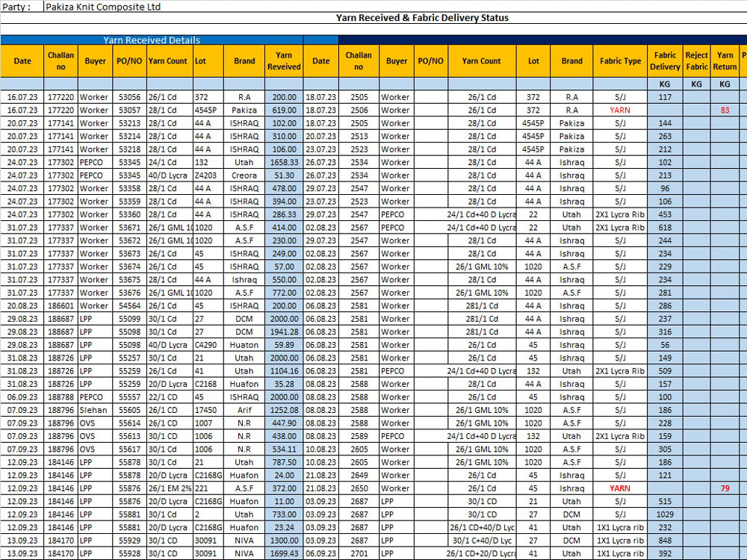Click the 'Yarn Return' column header

point(725,61)
